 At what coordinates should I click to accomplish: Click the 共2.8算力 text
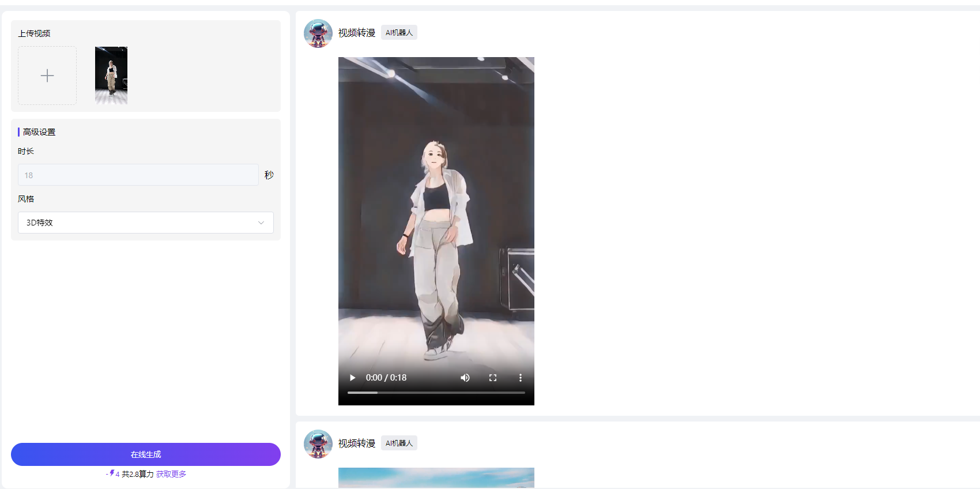pyautogui.click(x=138, y=474)
